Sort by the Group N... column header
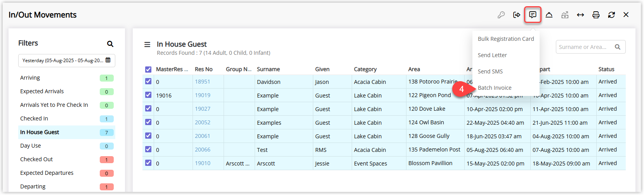 (238, 69)
